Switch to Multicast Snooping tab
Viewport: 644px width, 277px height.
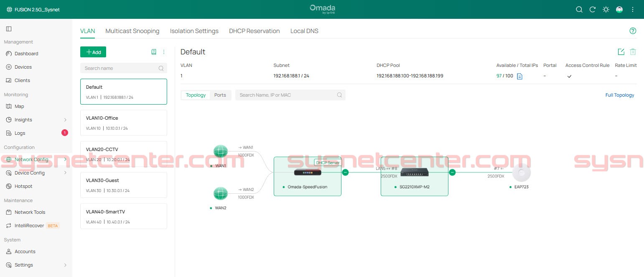pos(132,31)
